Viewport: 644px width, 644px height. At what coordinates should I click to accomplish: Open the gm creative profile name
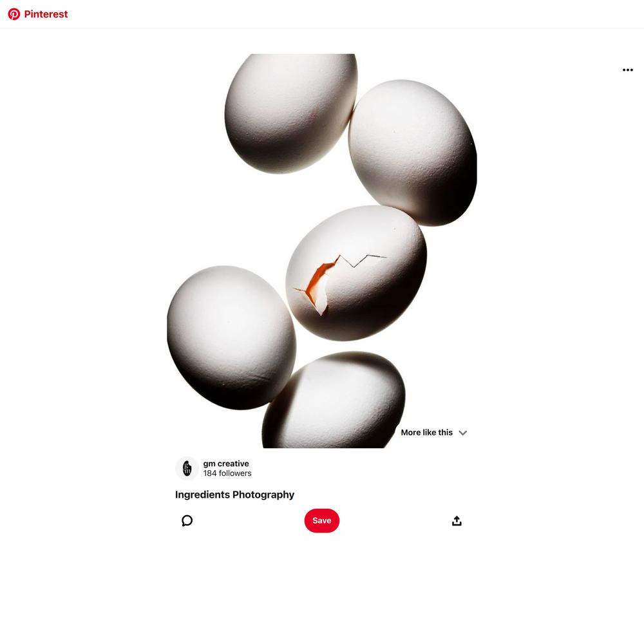click(226, 463)
